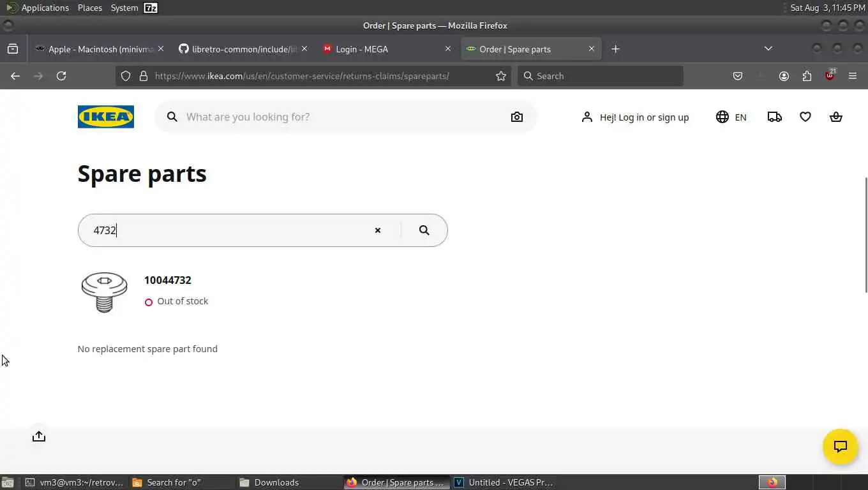Bookmark this page with the star

pyautogui.click(x=501, y=76)
